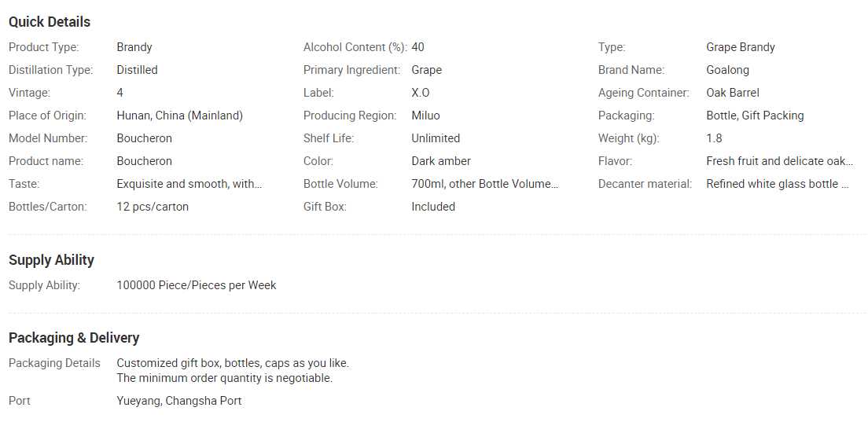The height and width of the screenshot is (422, 868).
Task: Click the Customized gift box packaging text
Action: pyautogui.click(x=232, y=363)
